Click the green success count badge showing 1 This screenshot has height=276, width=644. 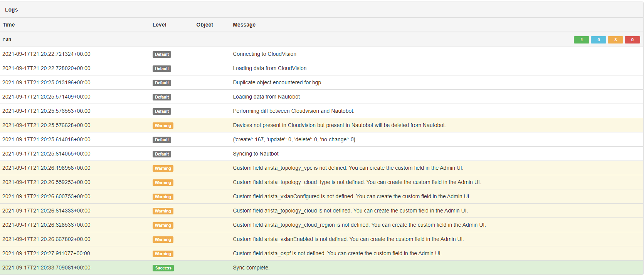click(582, 40)
